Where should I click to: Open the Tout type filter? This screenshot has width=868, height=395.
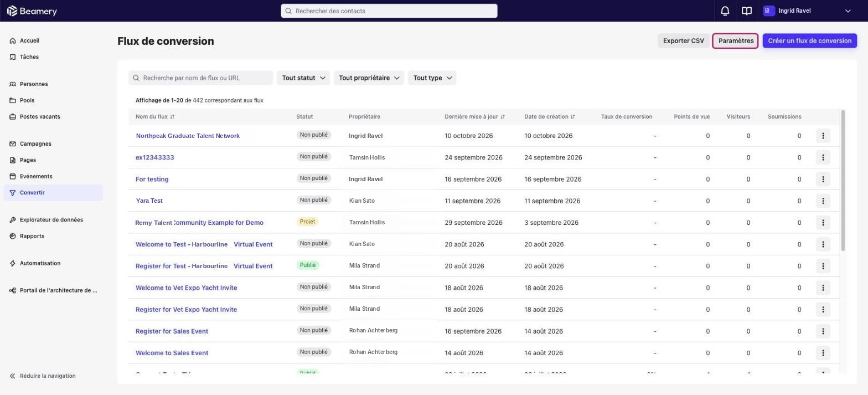(432, 78)
